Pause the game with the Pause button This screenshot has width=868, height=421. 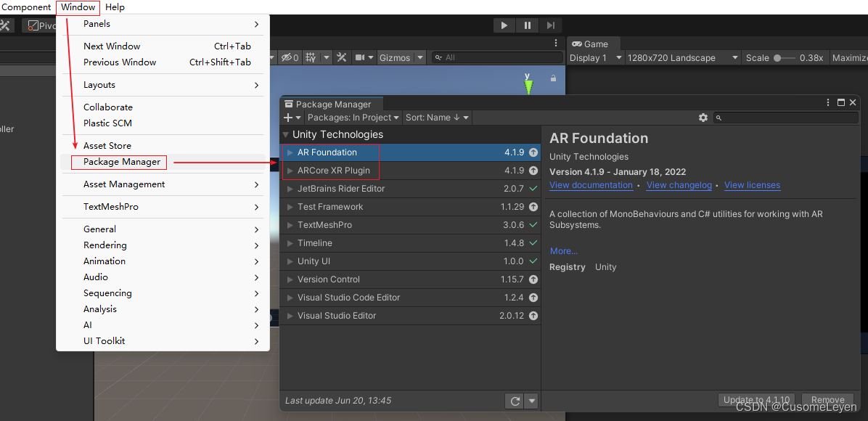click(528, 25)
